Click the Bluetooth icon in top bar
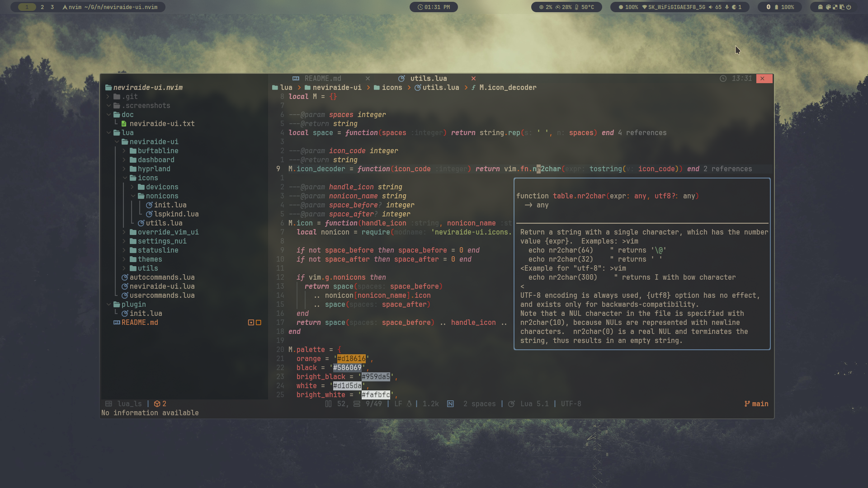 click(x=769, y=7)
